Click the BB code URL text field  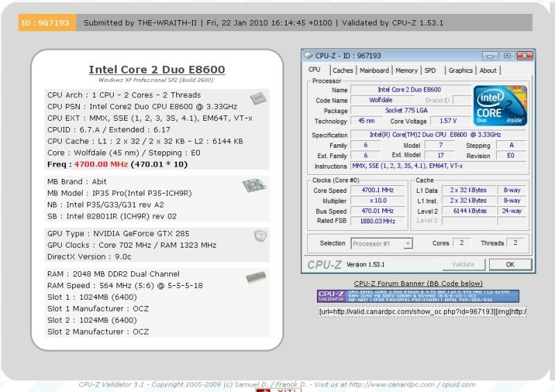coord(422,312)
